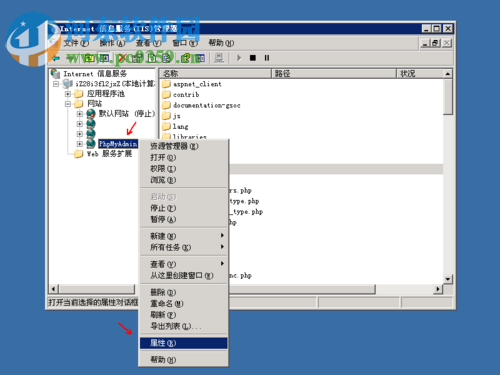Image resolution: width=500 pixels, height=375 pixels.
Task: Click the Pause toolbar icon
Action: click(267, 58)
